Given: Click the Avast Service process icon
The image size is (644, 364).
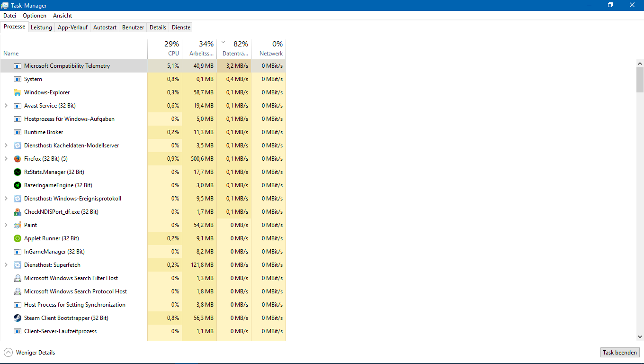Looking at the screenshot, I should pos(18,106).
